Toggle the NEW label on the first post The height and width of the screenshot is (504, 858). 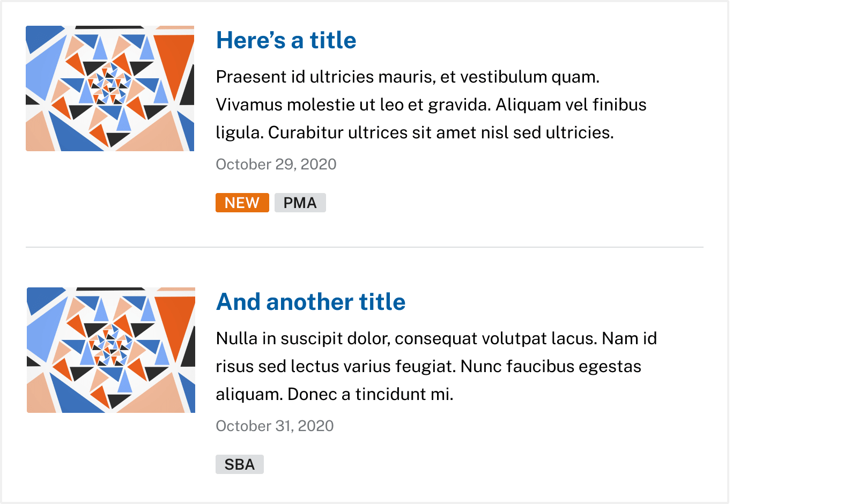(x=242, y=203)
